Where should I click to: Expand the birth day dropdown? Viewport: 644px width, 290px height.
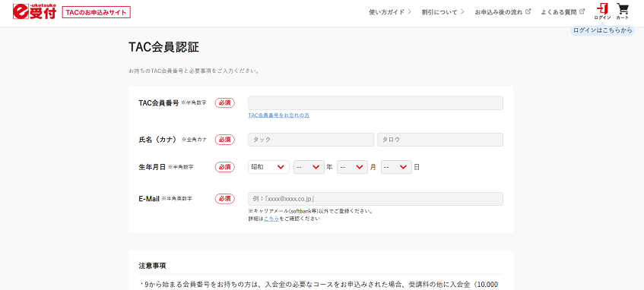(x=396, y=167)
